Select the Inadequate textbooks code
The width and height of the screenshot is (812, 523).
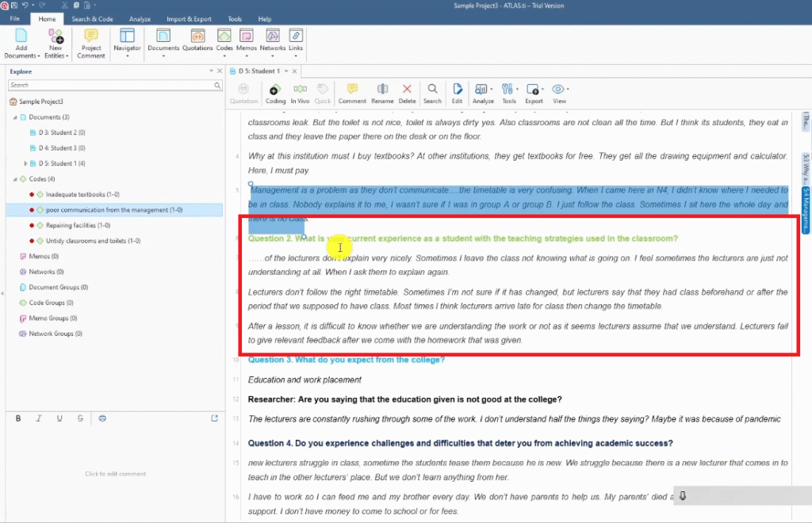[x=82, y=194]
